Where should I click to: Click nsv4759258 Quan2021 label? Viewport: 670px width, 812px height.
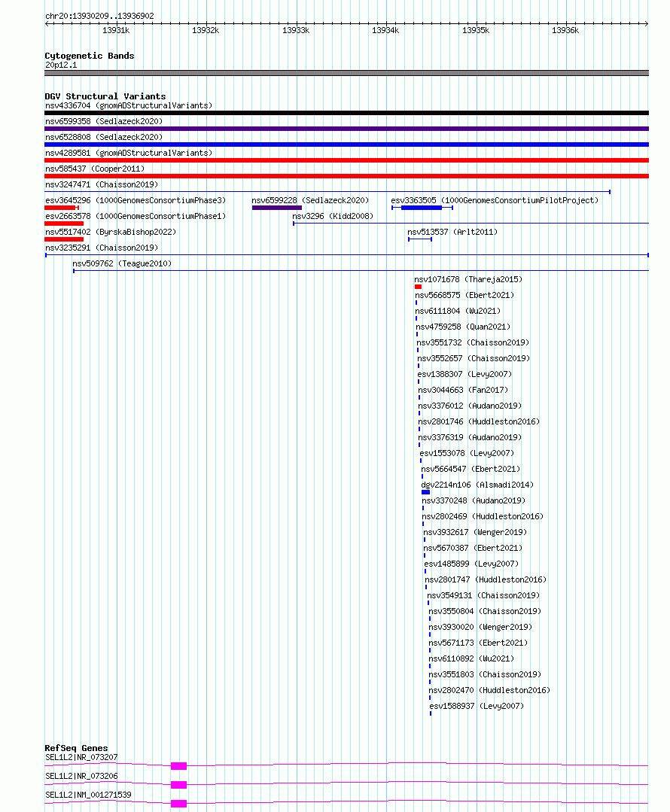click(x=463, y=327)
